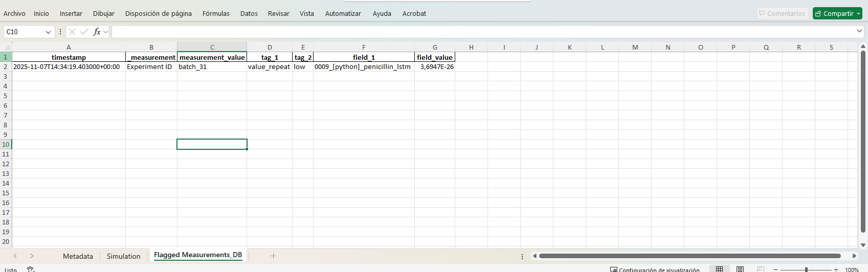Click the Insert Function fx icon
Screen dimensions: 868x272
pos(97,32)
